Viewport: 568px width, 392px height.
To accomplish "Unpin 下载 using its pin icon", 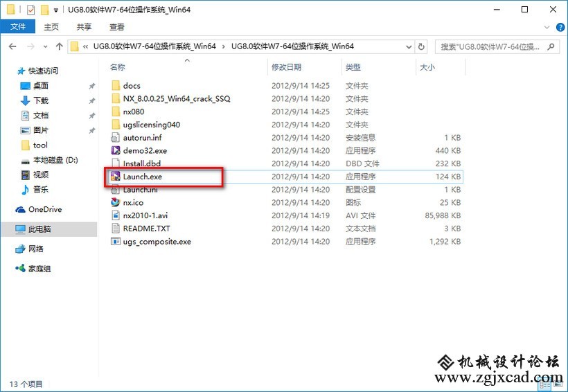I will [92, 100].
